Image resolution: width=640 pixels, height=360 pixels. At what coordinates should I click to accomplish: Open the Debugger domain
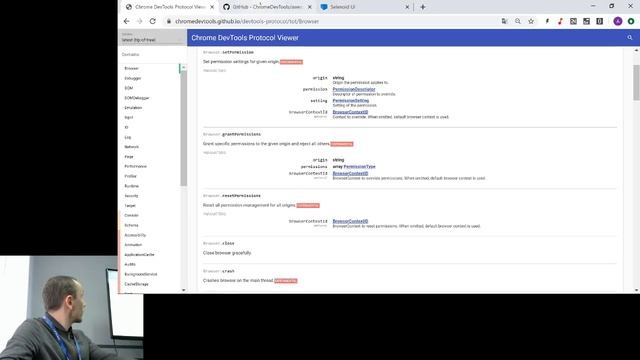point(133,78)
